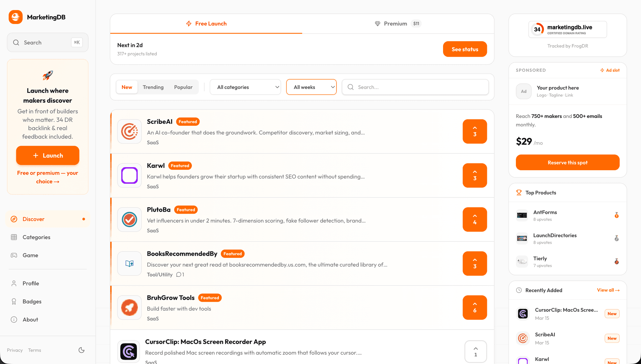
Task: Open the View all recently added link
Action: (608, 290)
